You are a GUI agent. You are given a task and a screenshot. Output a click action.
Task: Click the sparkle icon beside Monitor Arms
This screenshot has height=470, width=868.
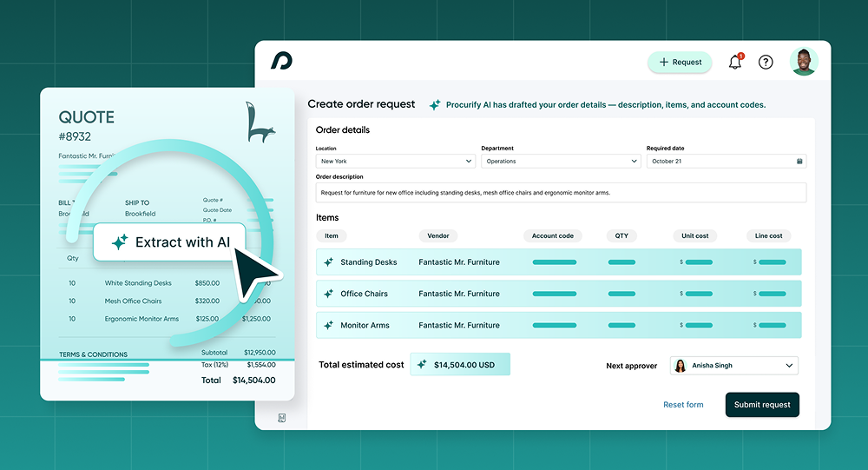[328, 326]
